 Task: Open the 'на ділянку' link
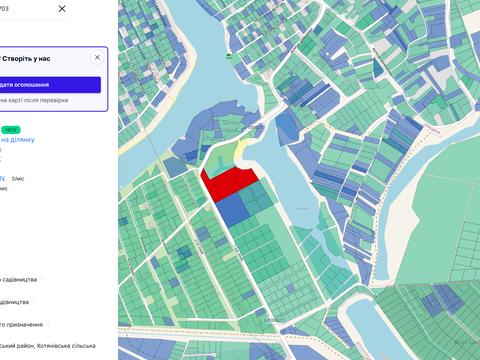[x=17, y=140]
